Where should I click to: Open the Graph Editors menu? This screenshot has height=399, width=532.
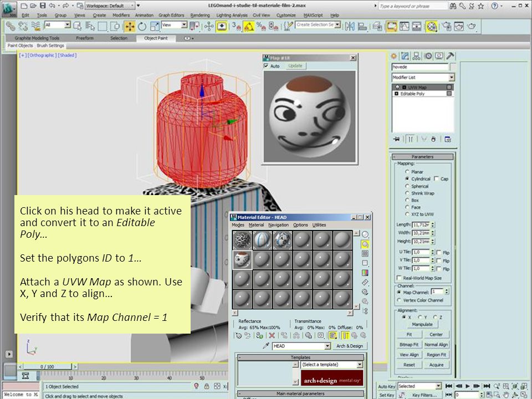171,16
